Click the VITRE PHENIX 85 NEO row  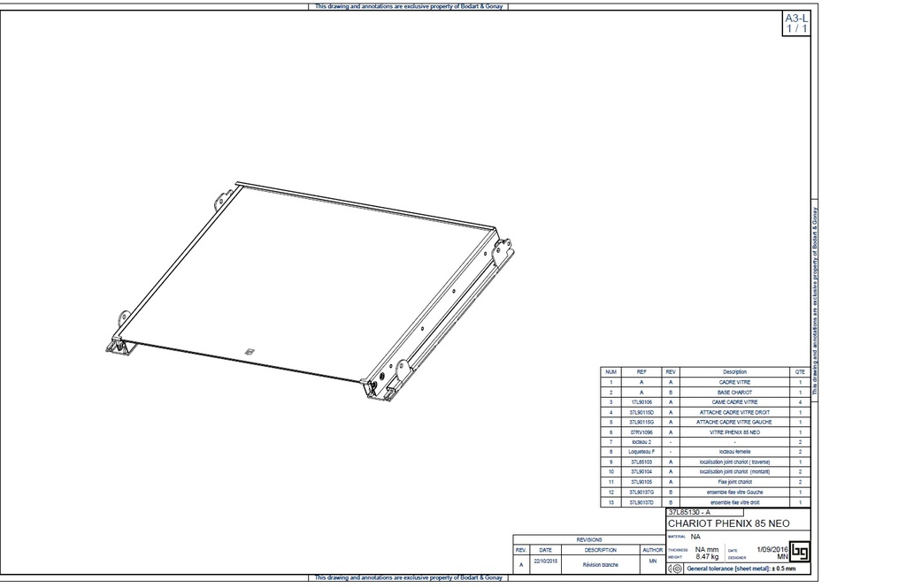[x=734, y=432]
